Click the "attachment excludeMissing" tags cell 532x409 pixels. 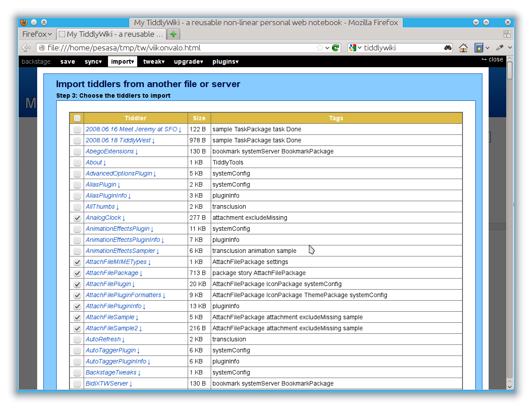(x=336, y=218)
